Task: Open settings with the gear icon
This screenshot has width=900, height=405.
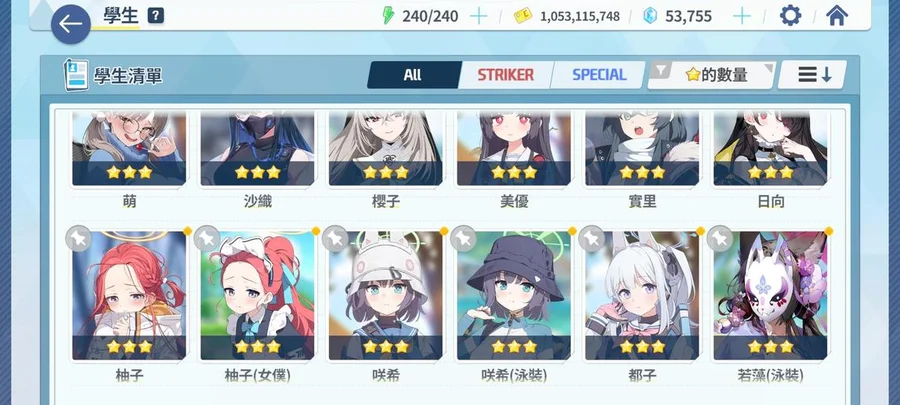Action: tap(790, 15)
